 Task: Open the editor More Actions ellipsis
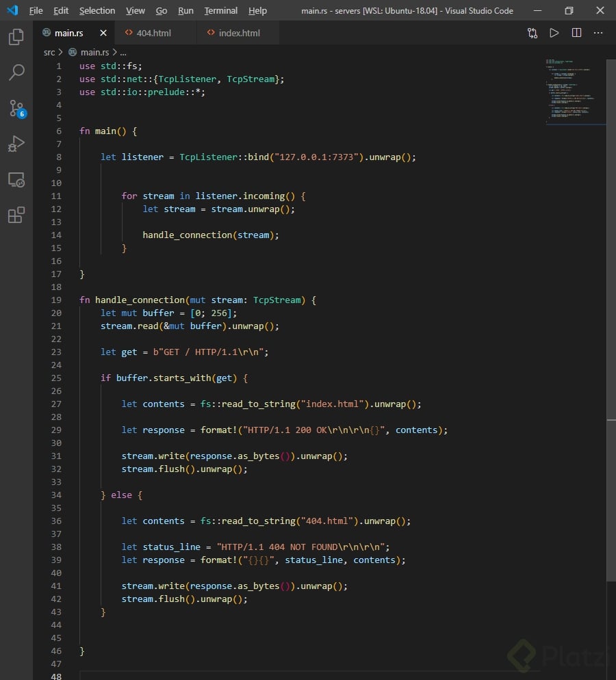(x=598, y=33)
